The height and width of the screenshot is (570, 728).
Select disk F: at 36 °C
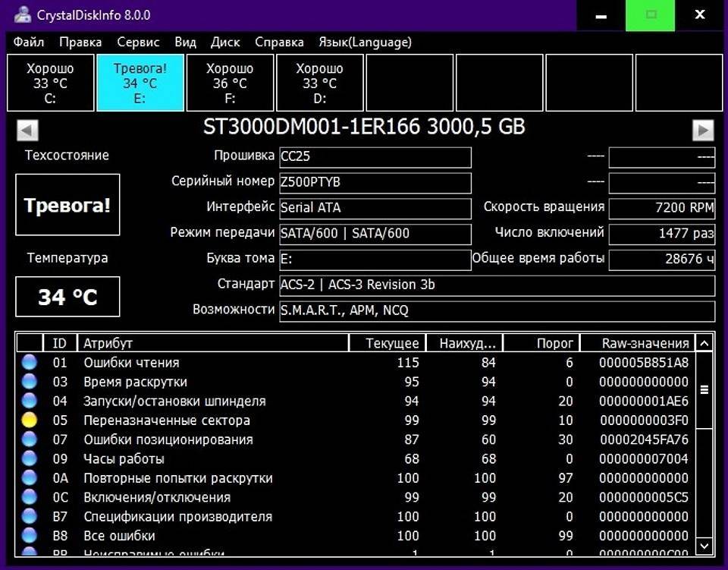coord(230,83)
